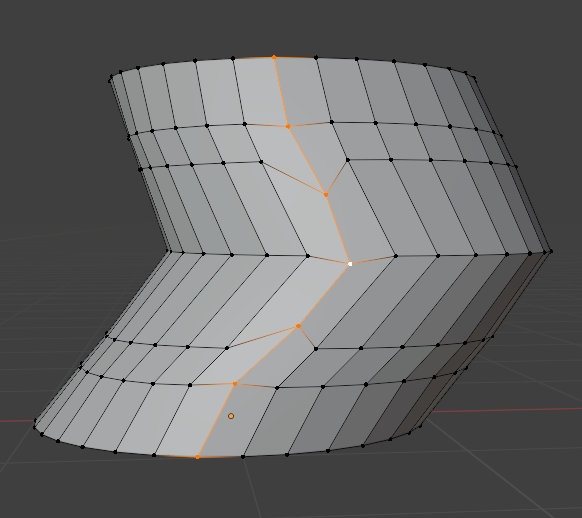The width and height of the screenshot is (582, 518).
Task: Select the orange edge running from white vertex downward
Action: (324, 295)
